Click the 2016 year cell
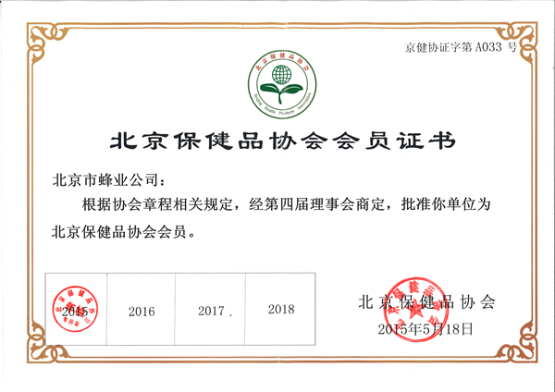Viewport: 555px width, 392px height. (141, 309)
